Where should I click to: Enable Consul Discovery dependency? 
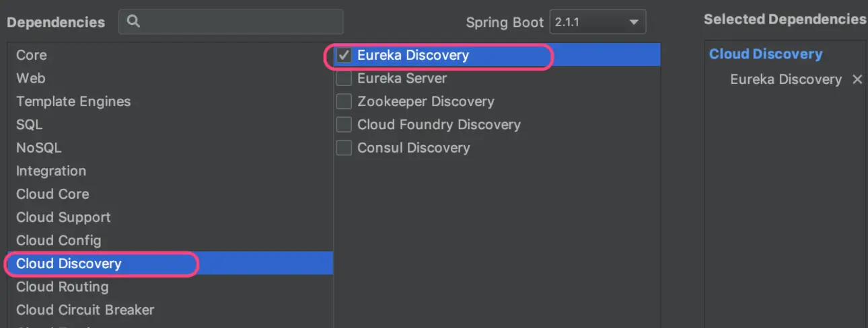click(x=344, y=148)
